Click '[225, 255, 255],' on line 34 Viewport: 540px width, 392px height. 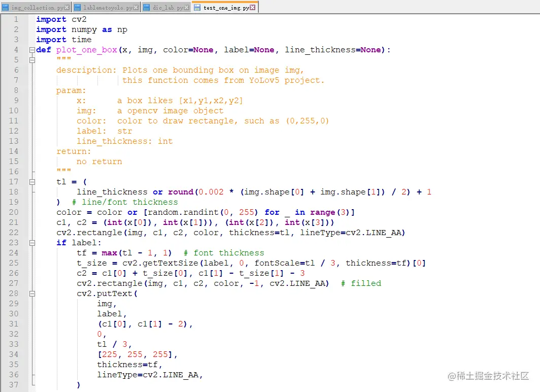click(x=138, y=354)
